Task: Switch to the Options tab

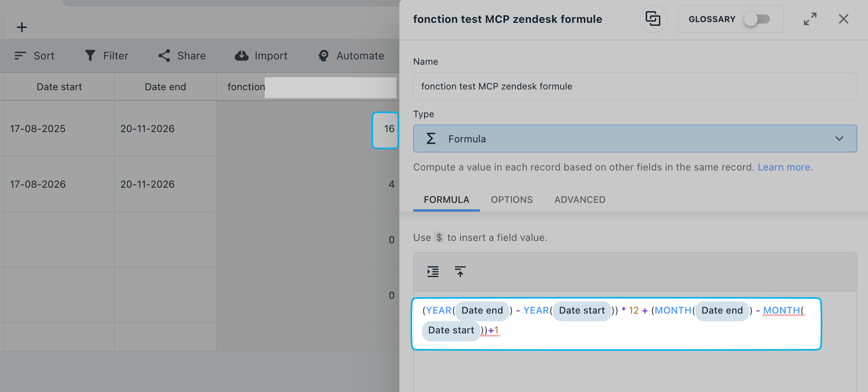Action: point(512,199)
